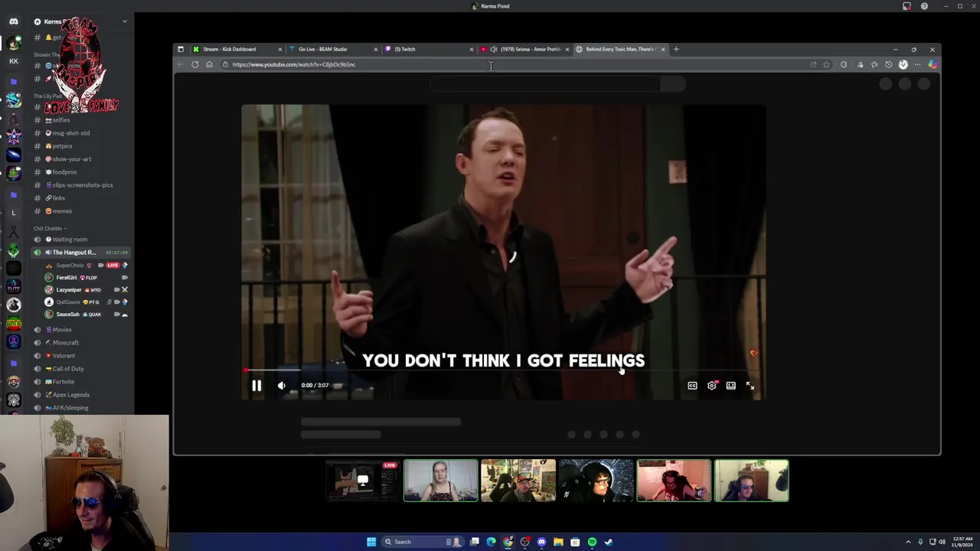
Task: Switch to the Go Live - BEAM Studio tab
Action: pyautogui.click(x=333, y=49)
